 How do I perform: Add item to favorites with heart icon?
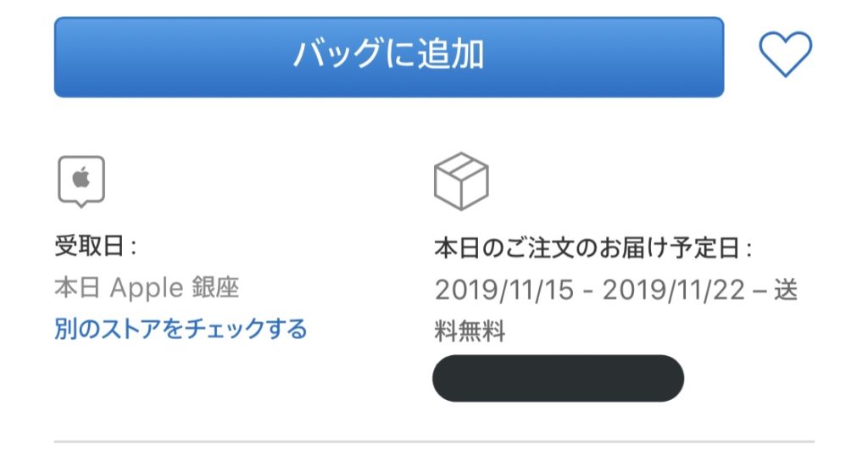tap(785, 55)
